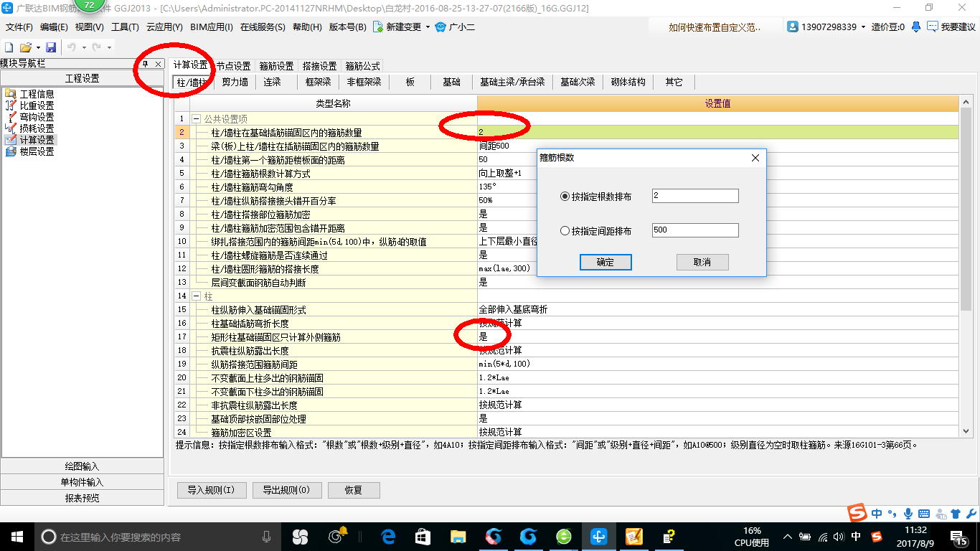Select 弯钩设置 in navigation list
The image size is (980, 551).
(x=37, y=117)
